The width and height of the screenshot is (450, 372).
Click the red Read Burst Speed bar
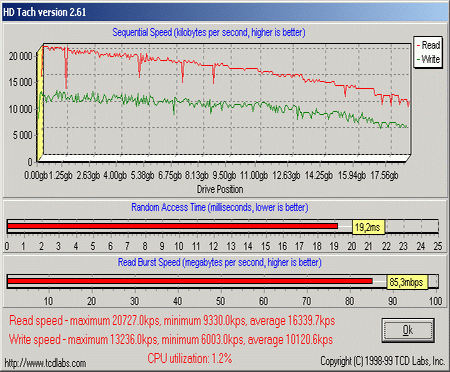coord(190,281)
